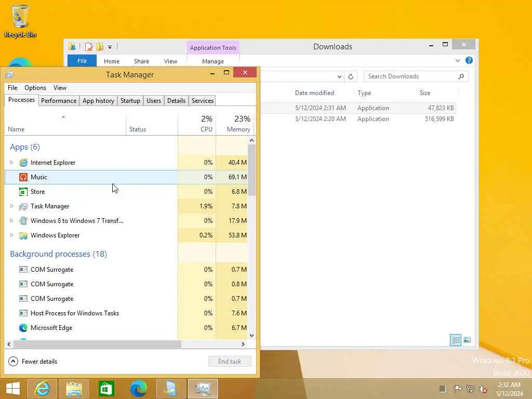Switch to the Users tab

pyautogui.click(x=154, y=101)
